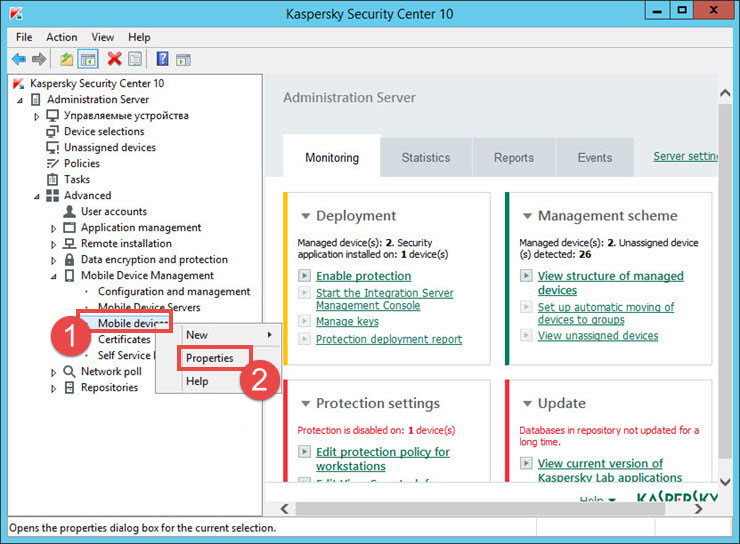
Task: Click the Enable protection link
Action: click(x=363, y=276)
